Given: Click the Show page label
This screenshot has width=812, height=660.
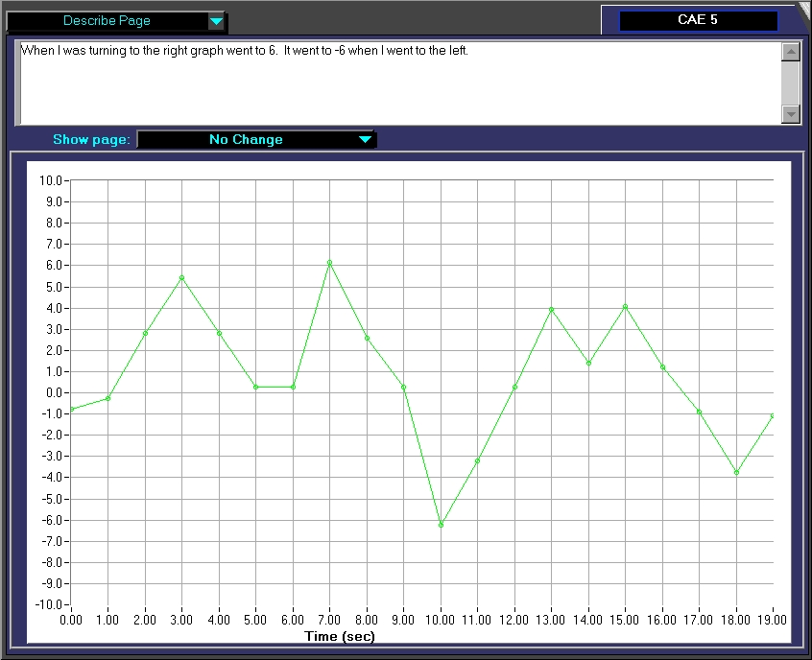Looking at the screenshot, I should (91, 140).
